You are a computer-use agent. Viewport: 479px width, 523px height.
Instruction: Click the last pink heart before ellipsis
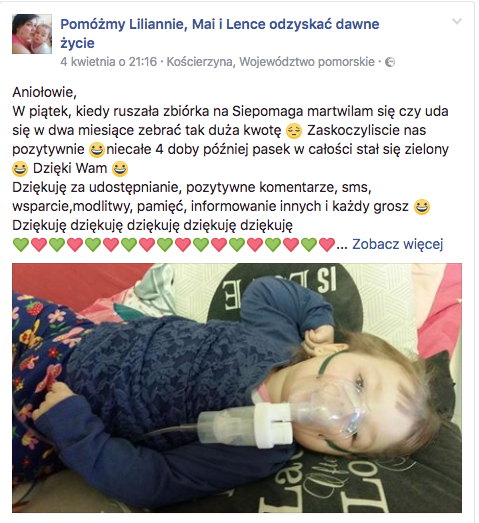327,245
